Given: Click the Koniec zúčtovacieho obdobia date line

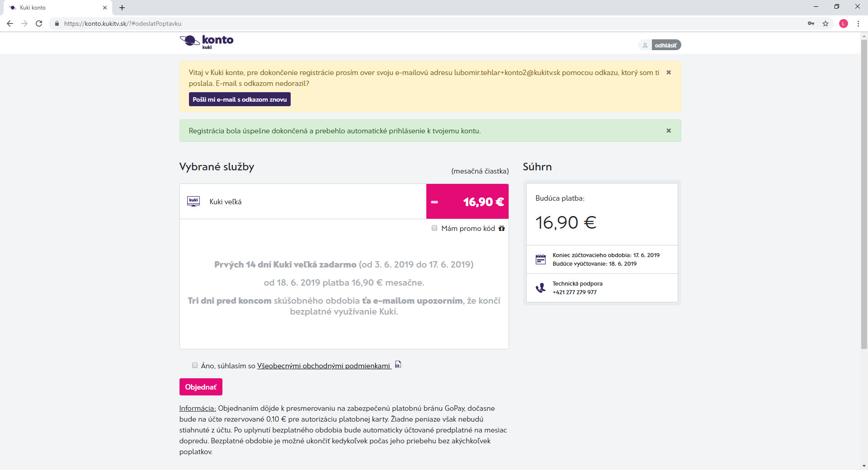Looking at the screenshot, I should 606,255.
